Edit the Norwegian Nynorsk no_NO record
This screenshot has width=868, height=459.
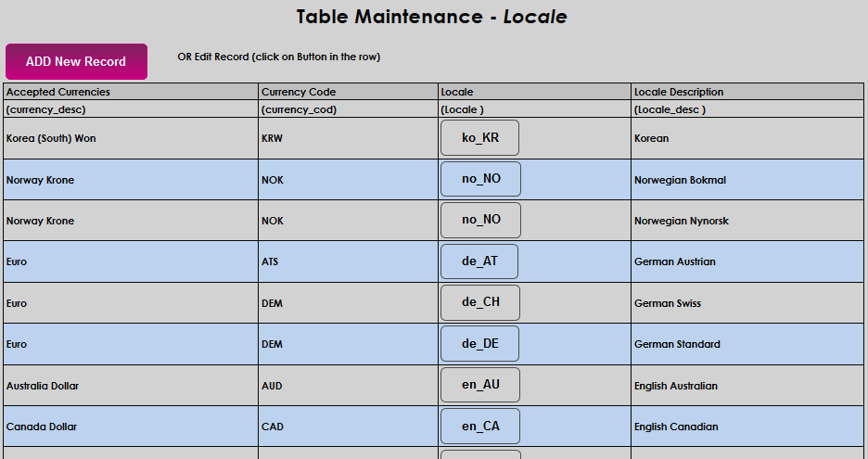click(x=480, y=221)
